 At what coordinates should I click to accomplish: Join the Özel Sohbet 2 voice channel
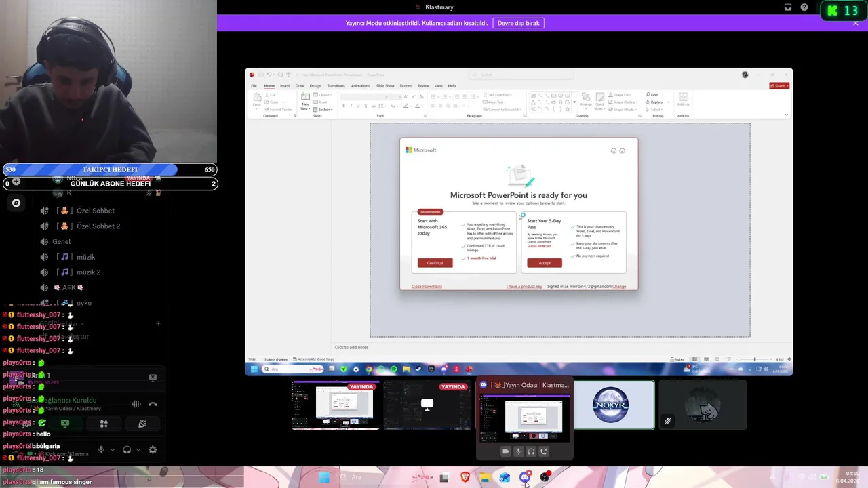(x=89, y=226)
